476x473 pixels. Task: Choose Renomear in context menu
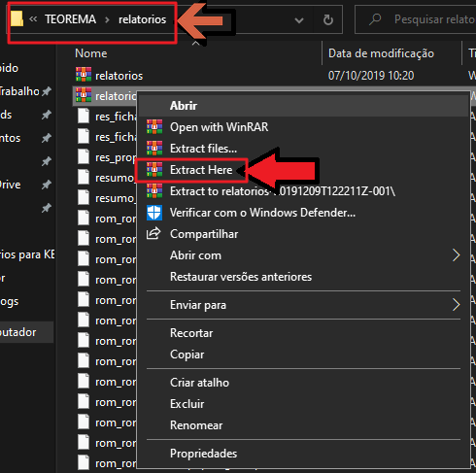[303, 425]
